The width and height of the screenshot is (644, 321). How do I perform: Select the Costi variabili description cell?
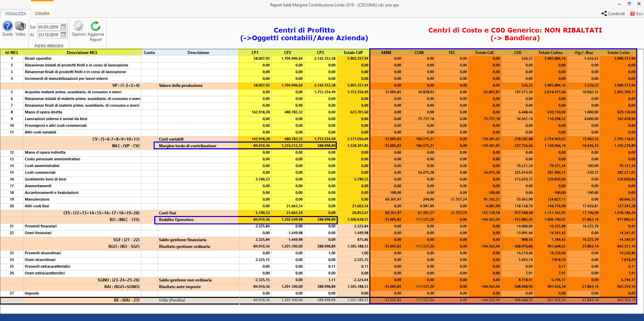pyautogui.click(x=198, y=139)
